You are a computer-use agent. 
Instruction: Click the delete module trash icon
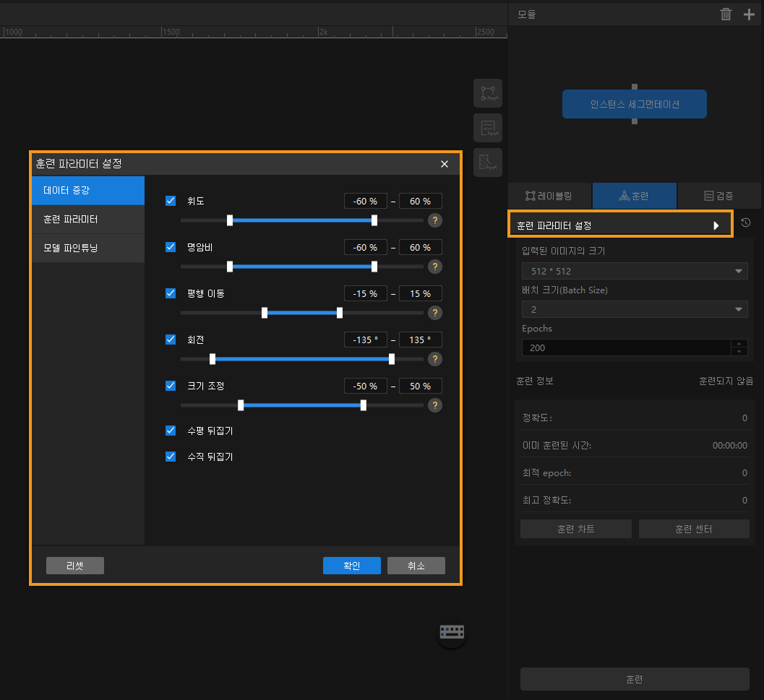[x=726, y=14]
